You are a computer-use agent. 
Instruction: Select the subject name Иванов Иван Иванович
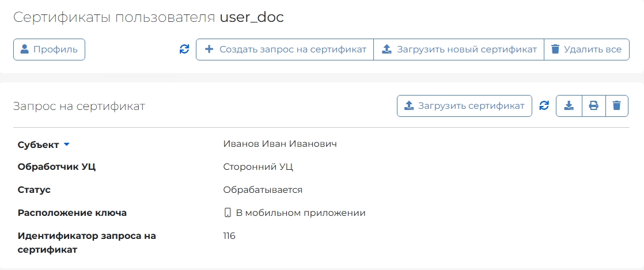point(280,144)
